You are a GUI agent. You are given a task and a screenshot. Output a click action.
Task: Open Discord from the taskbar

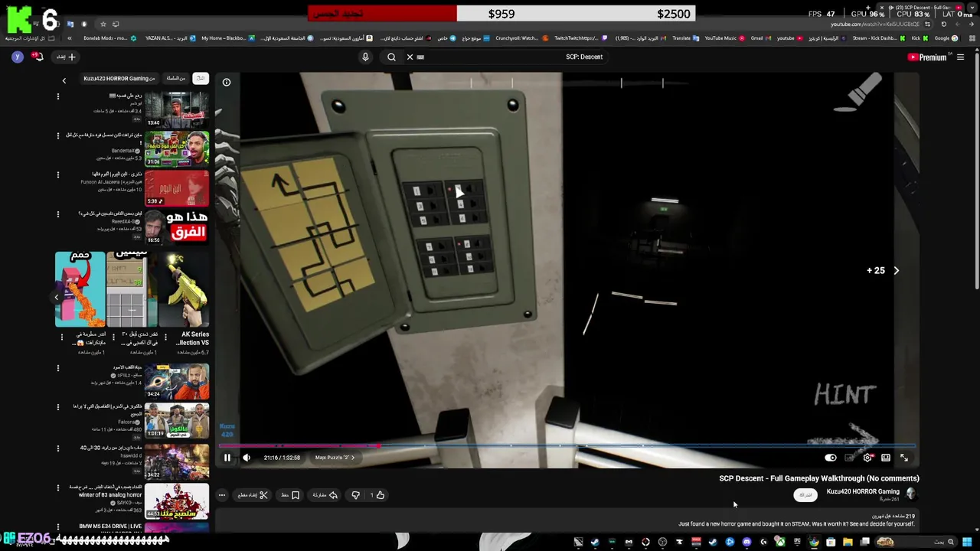pos(746,542)
